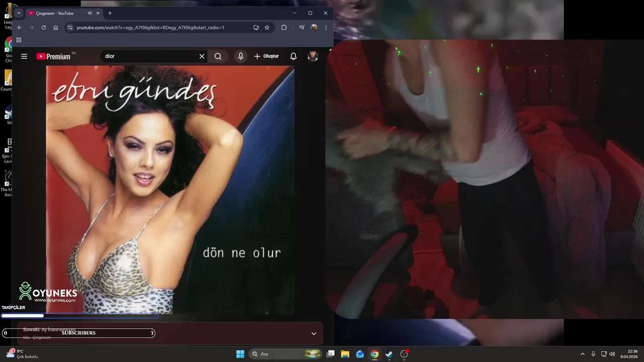Open Chrome home page button
Screen dimensions: 644x362
(x=55, y=28)
